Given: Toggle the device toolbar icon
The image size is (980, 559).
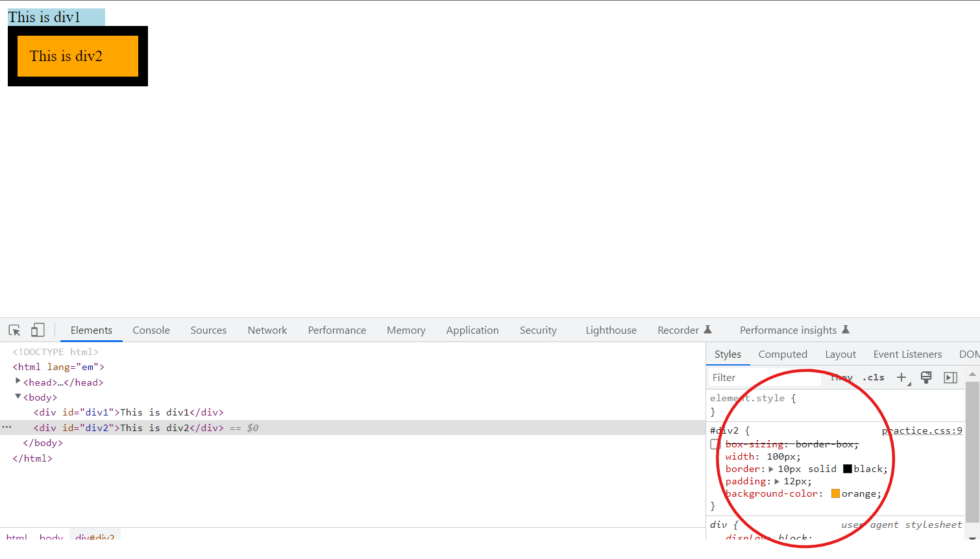Looking at the screenshot, I should [x=38, y=330].
